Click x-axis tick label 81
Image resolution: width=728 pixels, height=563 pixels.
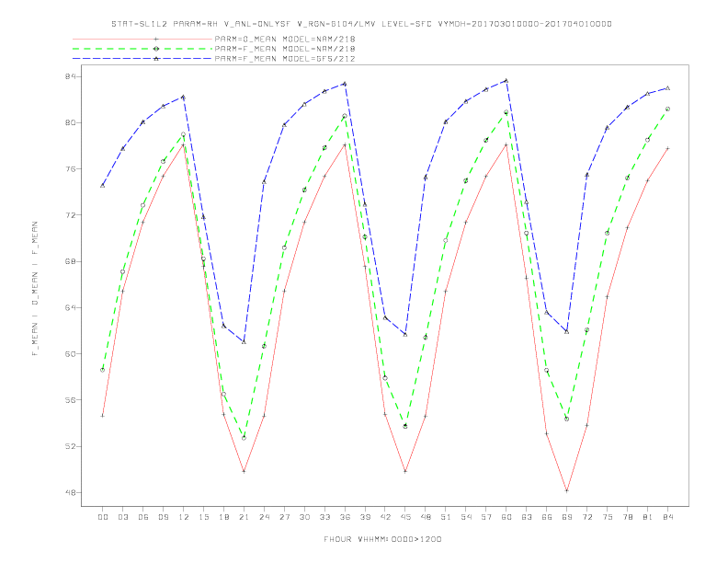(x=648, y=517)
